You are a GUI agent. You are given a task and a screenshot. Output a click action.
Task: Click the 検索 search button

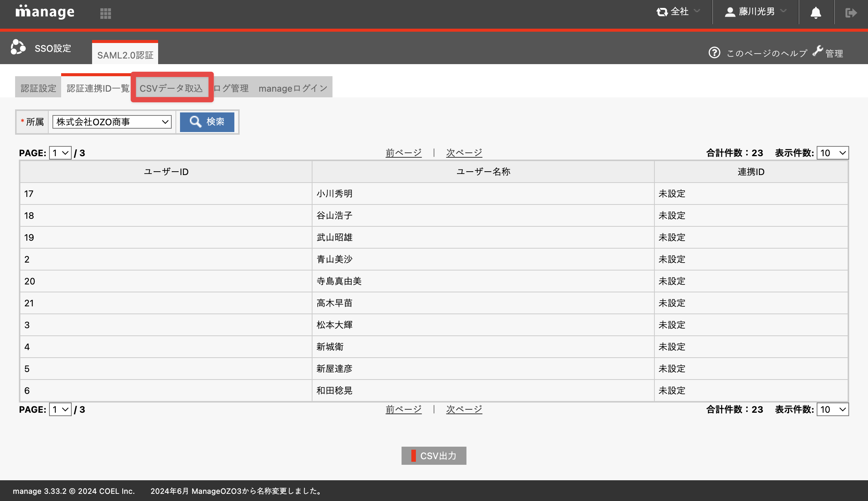coord(207,122)
